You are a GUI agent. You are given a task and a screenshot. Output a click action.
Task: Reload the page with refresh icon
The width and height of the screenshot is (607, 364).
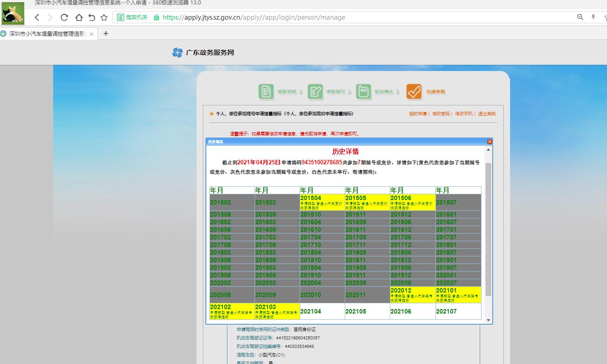point(64,17)
